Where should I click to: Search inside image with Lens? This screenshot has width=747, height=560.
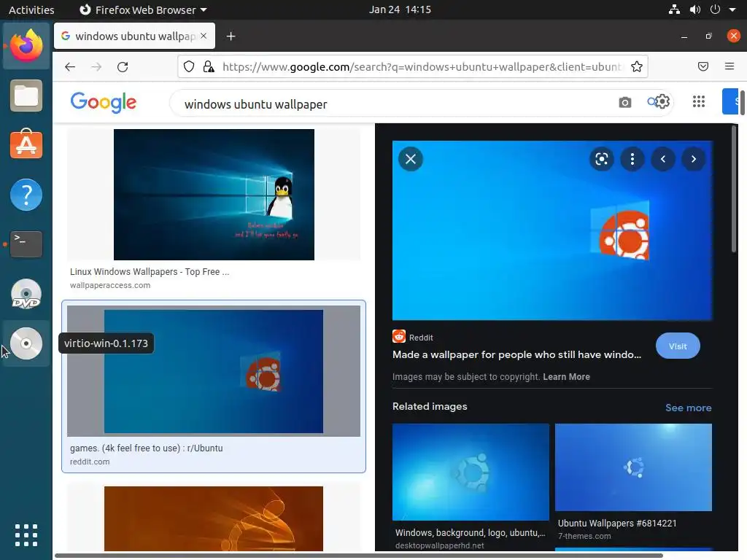(602, 159)
